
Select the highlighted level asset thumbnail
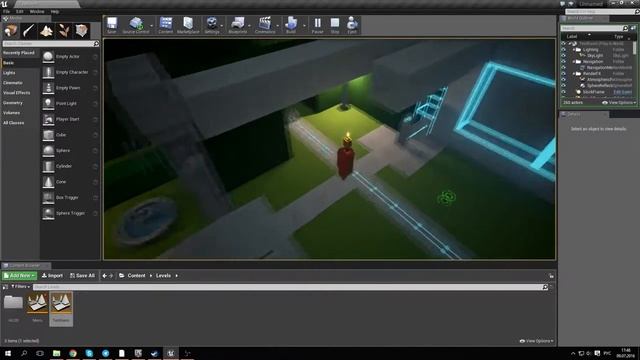[x=61, y=303]
